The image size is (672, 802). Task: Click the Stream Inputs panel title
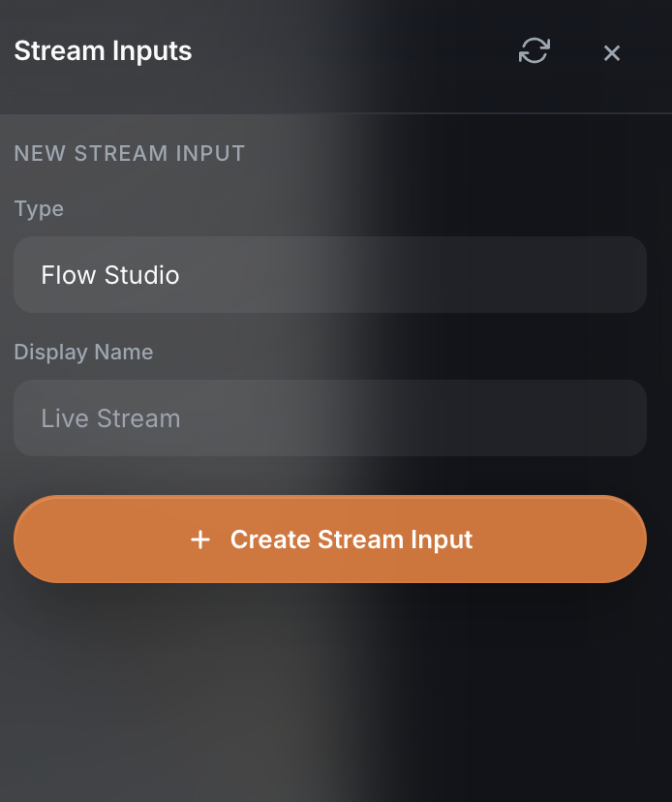click(x=103, y=51)
